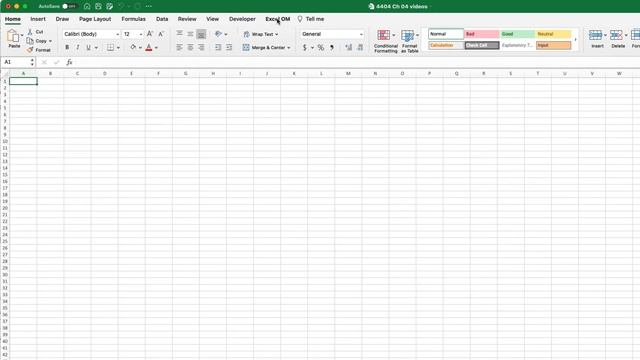Apply the Good cell style
640x360 pixels.
click(x=517, y=34)
